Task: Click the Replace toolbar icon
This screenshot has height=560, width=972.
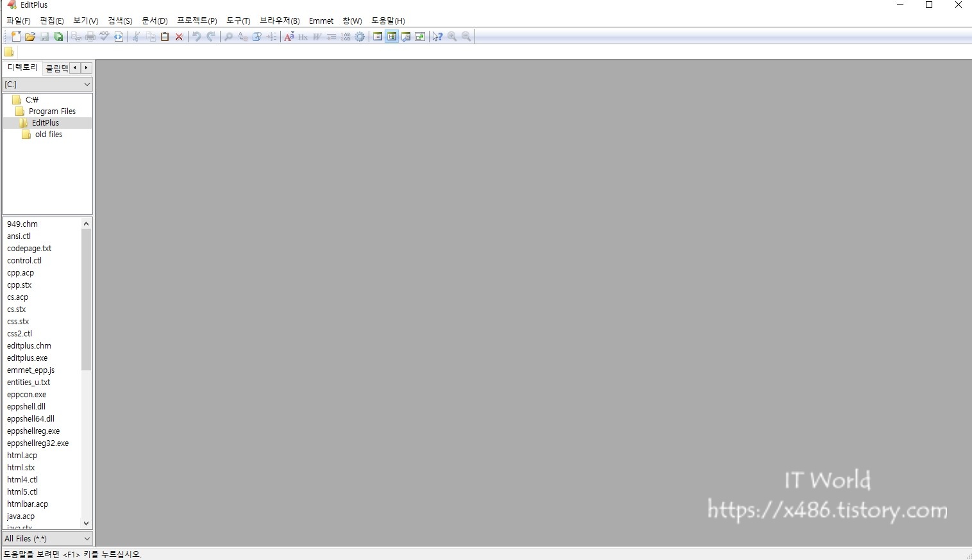Action: (x=243, y=37)
